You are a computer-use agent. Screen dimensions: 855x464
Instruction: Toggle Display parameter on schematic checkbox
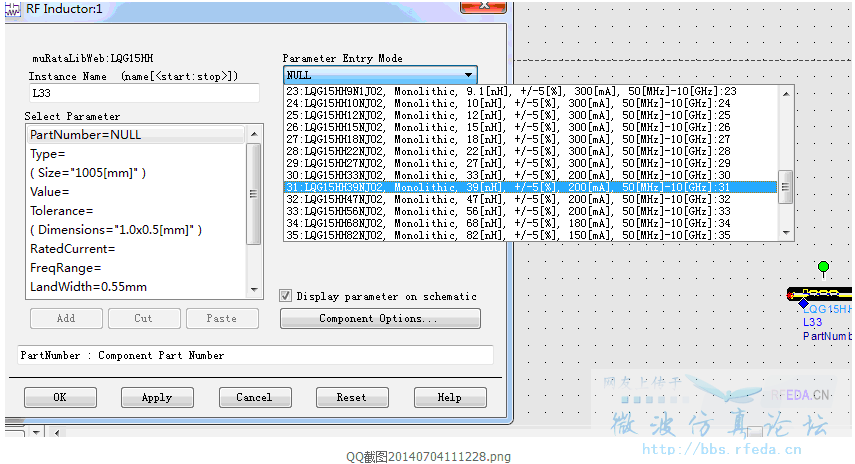click(285, 296)
